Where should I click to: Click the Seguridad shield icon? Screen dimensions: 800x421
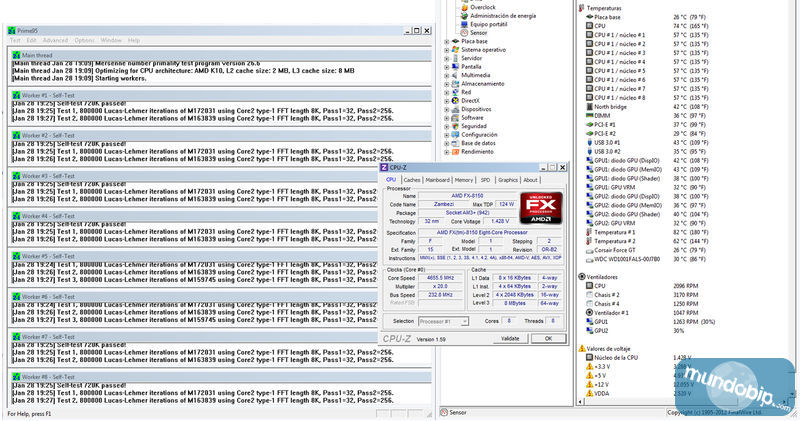click(x=455, y=126)
